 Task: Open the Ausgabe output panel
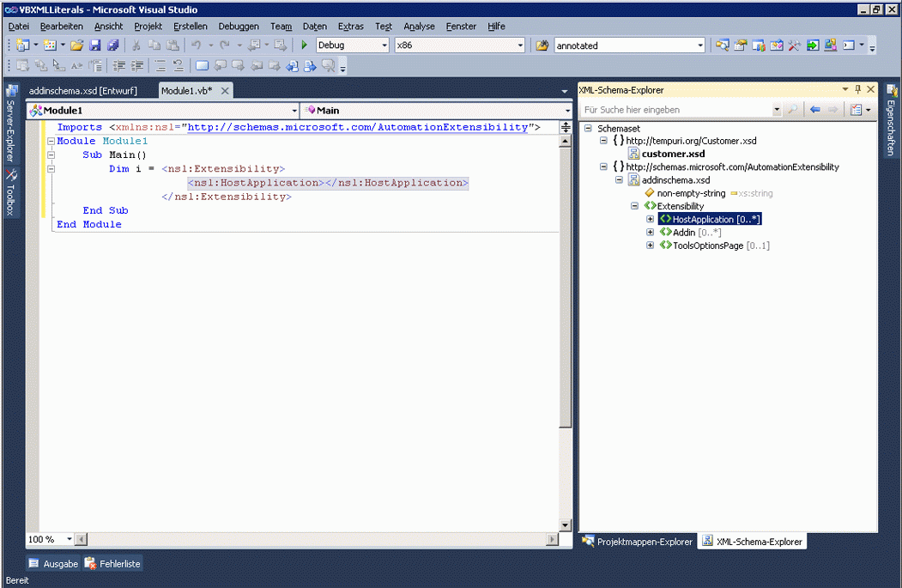click(53, 564)
